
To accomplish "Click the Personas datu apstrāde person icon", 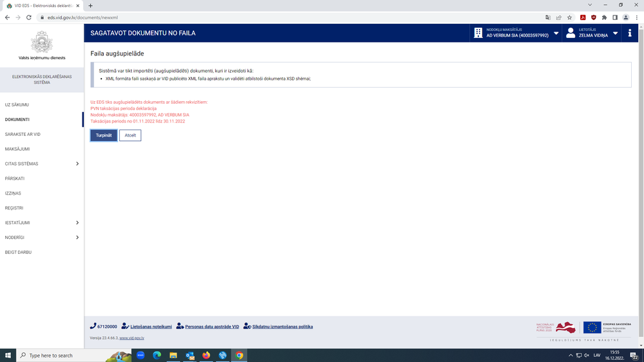I will 180,326.
